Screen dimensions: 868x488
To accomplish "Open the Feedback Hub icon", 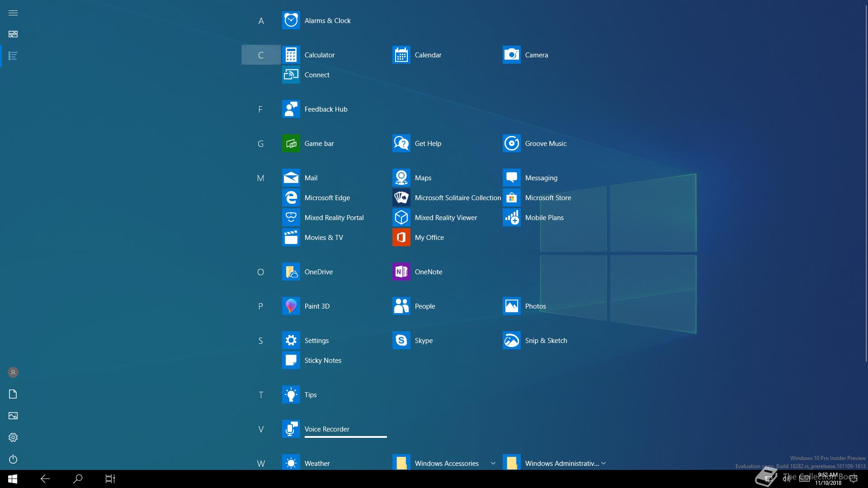I will 291,109.
